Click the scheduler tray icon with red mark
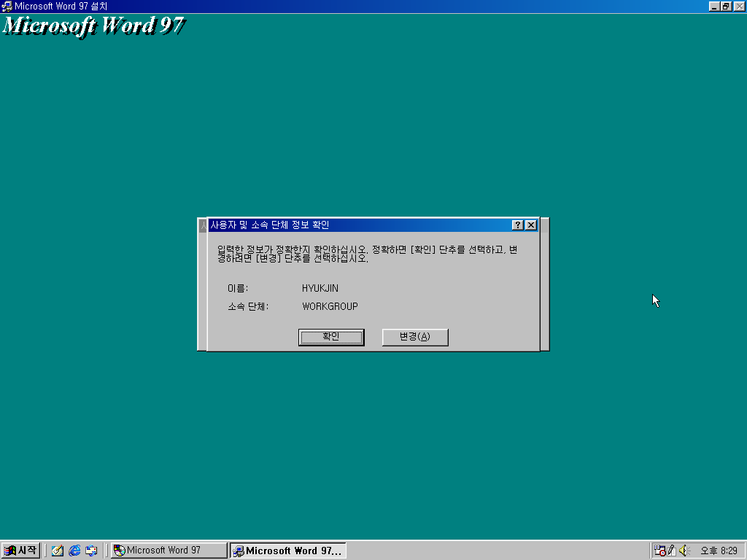The height and width of the screenshot is (560, 747). (x=659, y=551)
